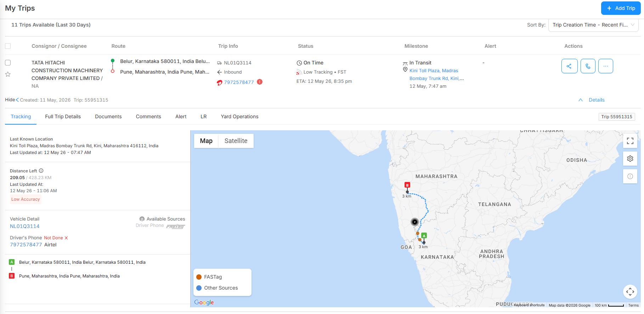This screenshot has height=314, width=644.
Task: Switch to the Tracking tab
Action: pos(21,116)
